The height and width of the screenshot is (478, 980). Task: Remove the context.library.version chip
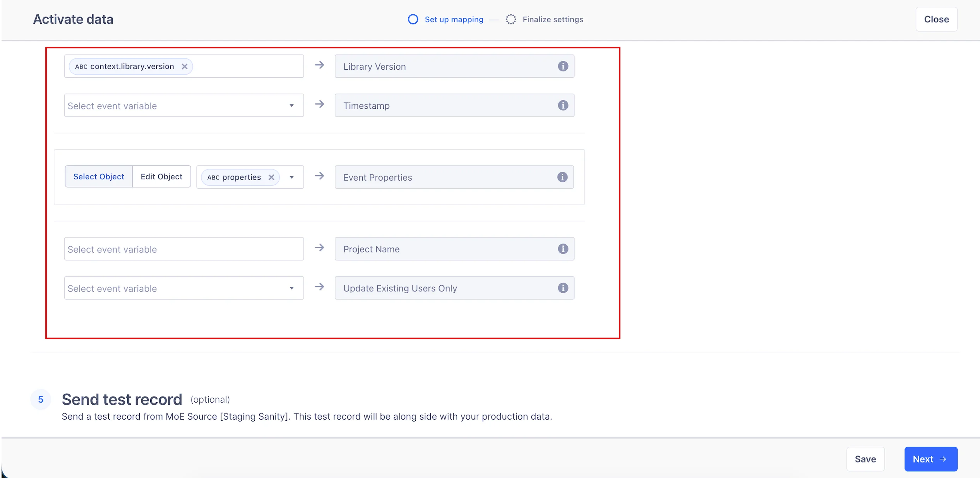185,67
